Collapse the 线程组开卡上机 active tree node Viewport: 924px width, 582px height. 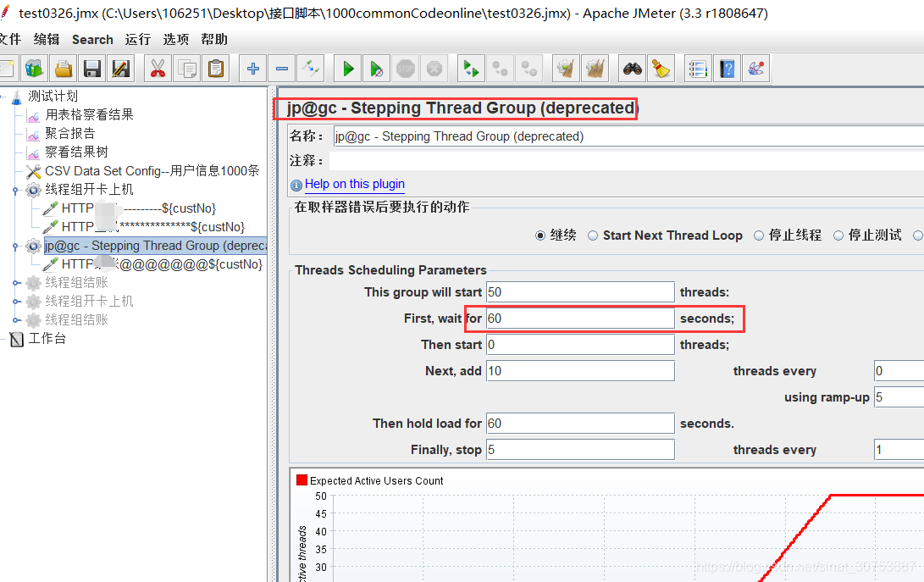[16, 190]
